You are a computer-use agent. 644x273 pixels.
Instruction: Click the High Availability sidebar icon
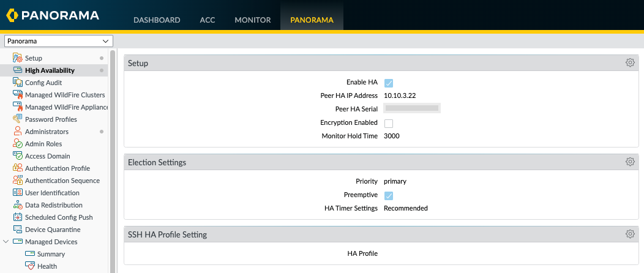point(17,70)
